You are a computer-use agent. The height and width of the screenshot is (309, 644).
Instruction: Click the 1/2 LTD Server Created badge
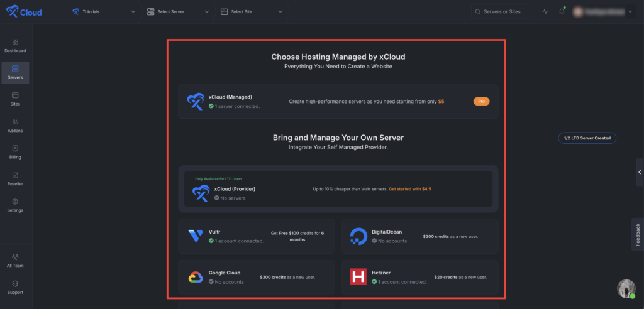tap(587, 138)
